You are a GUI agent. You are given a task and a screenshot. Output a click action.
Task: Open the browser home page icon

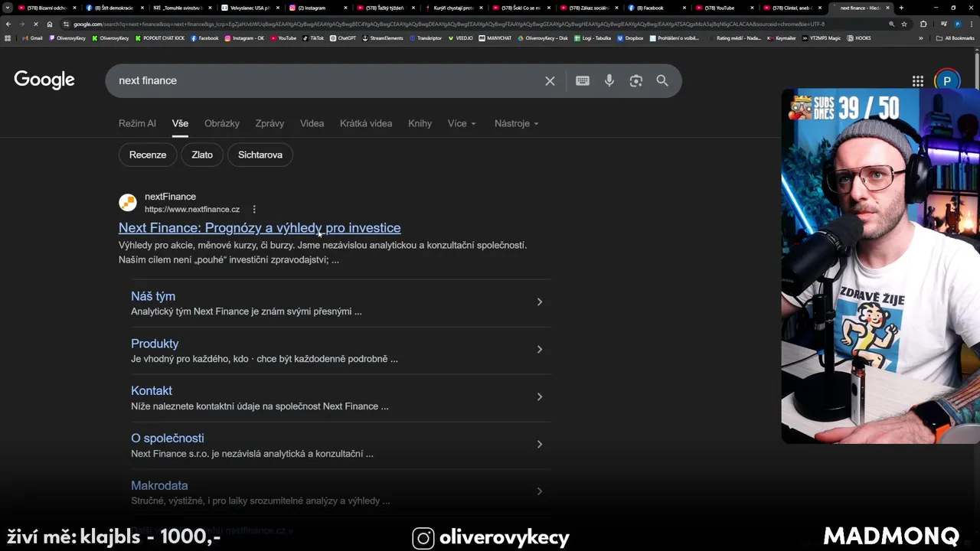50,24
